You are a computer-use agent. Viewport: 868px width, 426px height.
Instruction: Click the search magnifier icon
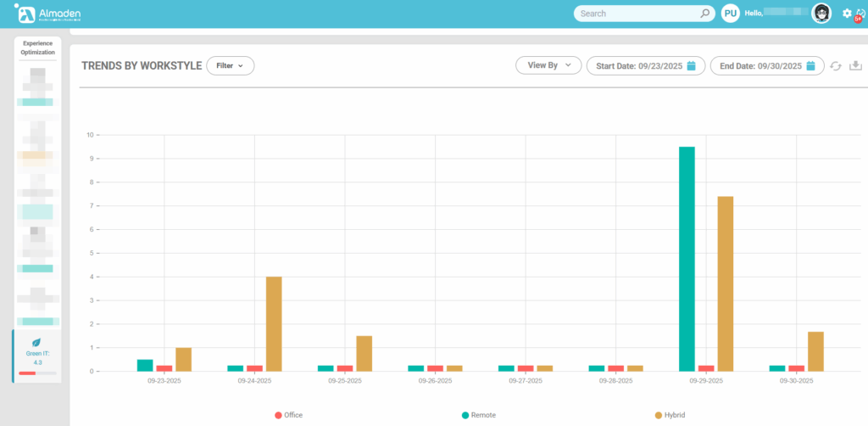click(x=704, y=14)
